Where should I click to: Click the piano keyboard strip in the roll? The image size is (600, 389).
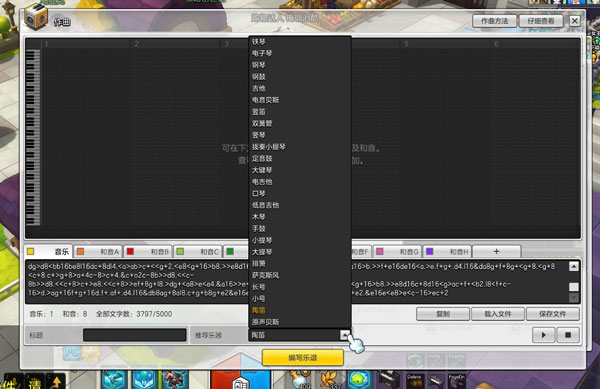[33, 137]
